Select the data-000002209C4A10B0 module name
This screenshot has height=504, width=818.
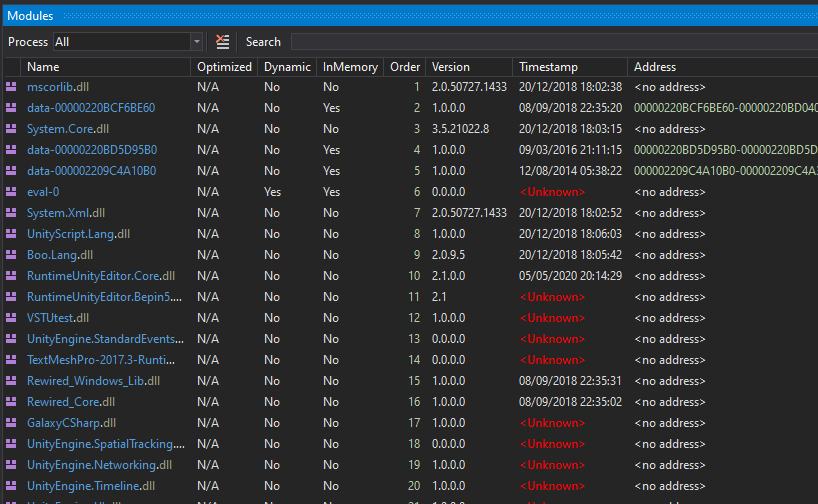(x=91, y=171)
